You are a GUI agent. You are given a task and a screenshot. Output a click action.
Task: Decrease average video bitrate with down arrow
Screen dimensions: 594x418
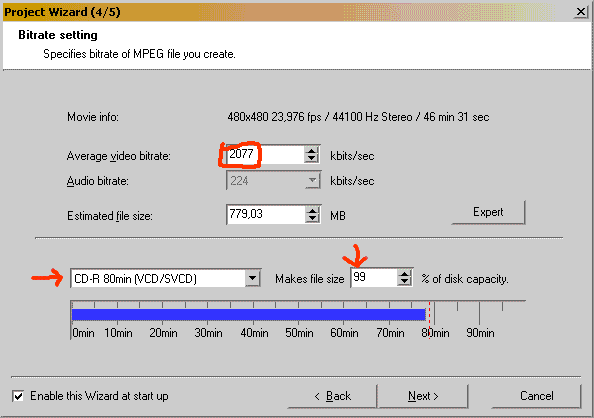click(x=311, y=158)
